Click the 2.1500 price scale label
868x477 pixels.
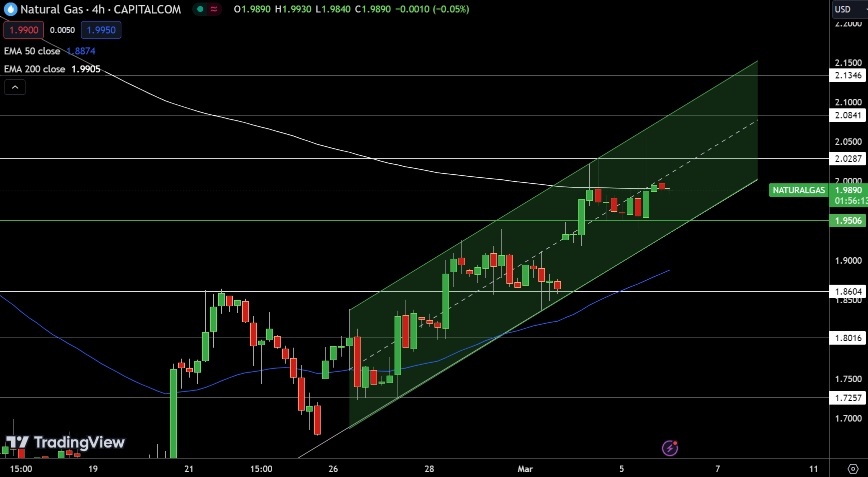point(848,63)
